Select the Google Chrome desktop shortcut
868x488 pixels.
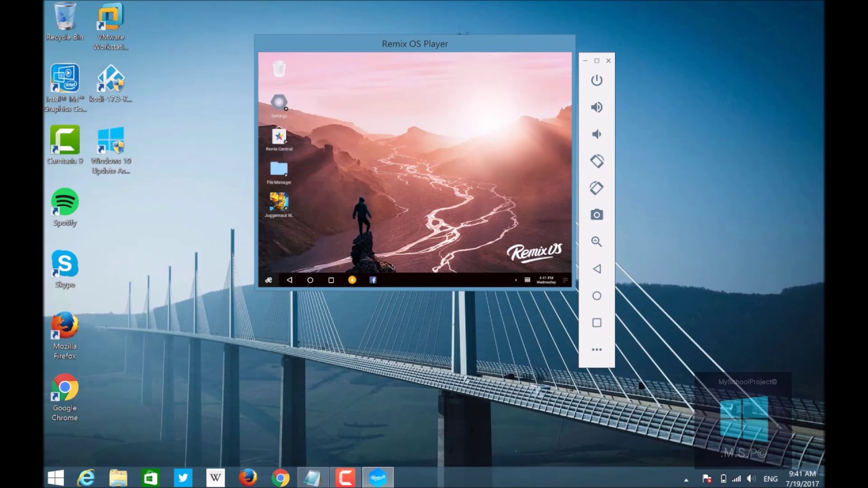65,398
